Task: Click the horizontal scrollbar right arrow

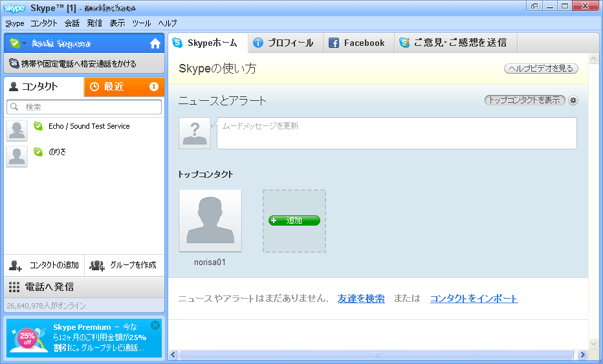Action: click(x=582, y=354)
